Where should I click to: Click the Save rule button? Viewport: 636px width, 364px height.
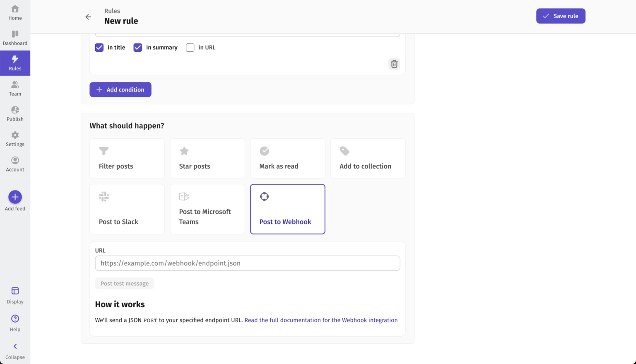pos(561,16)
